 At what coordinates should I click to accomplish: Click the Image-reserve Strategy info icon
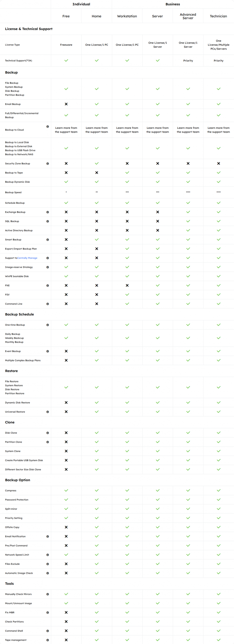click(x=48, y=267)
